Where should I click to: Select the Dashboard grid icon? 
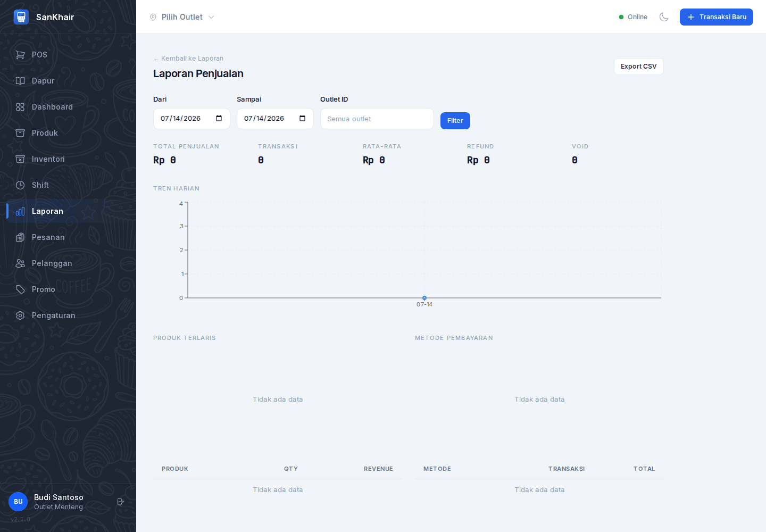pyautogui.click(x=20, y=107)
